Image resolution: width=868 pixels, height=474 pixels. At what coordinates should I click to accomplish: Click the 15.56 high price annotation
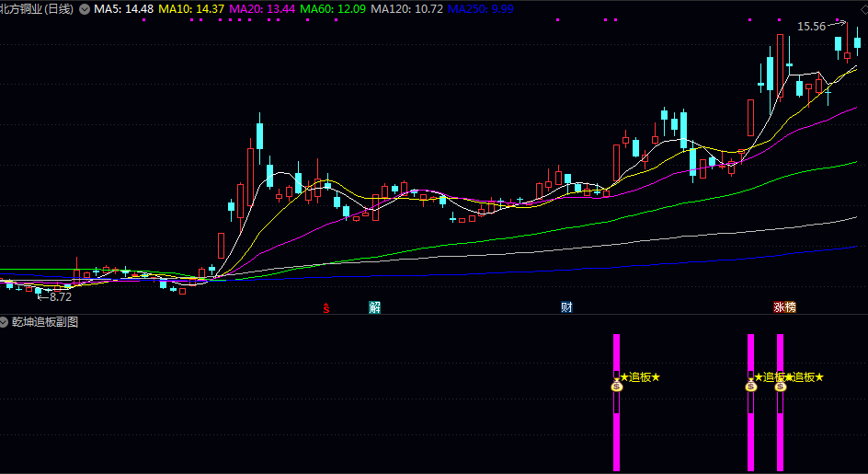(x=811, y=27)
